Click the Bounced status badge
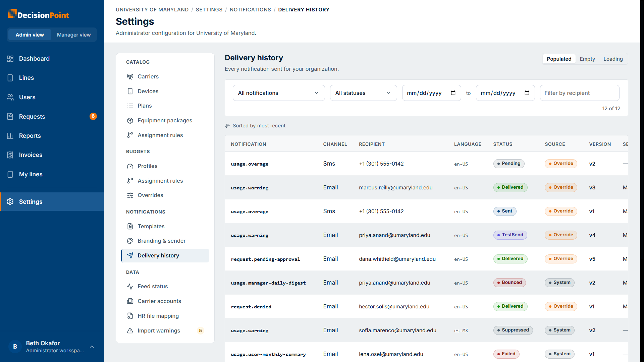Screen dimensions: 644x362 tap(509, 283)
